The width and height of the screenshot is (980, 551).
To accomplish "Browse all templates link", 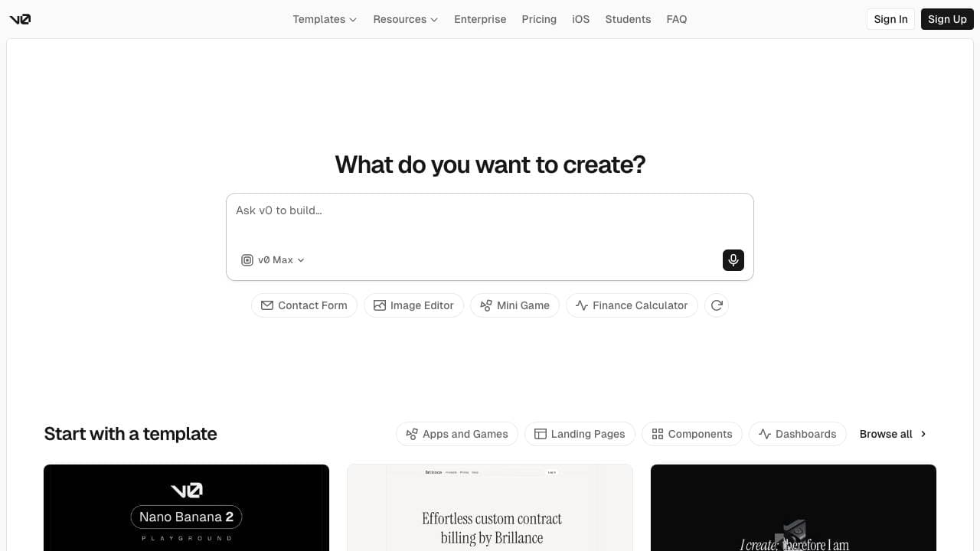I will click(893, 434).
